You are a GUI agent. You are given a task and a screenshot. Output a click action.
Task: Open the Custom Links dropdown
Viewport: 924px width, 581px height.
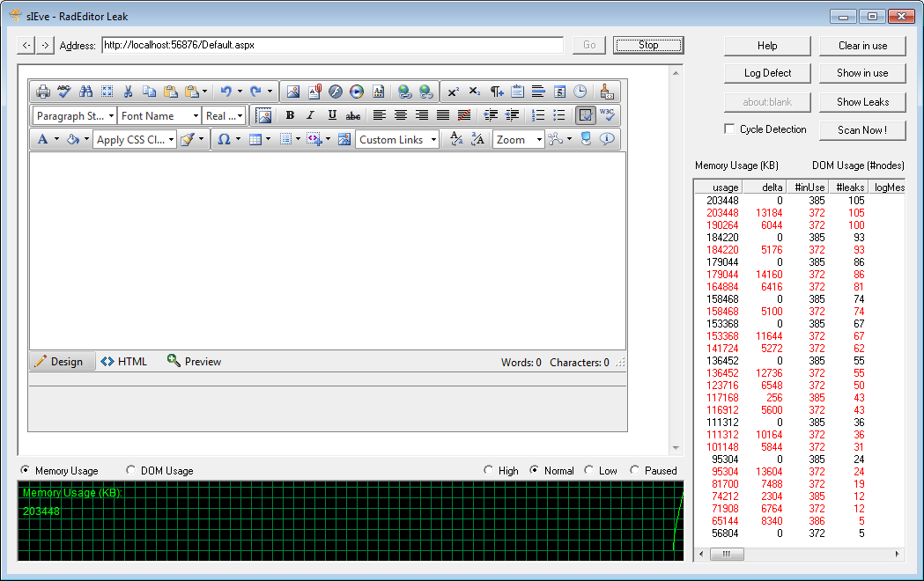pos(397,139)
